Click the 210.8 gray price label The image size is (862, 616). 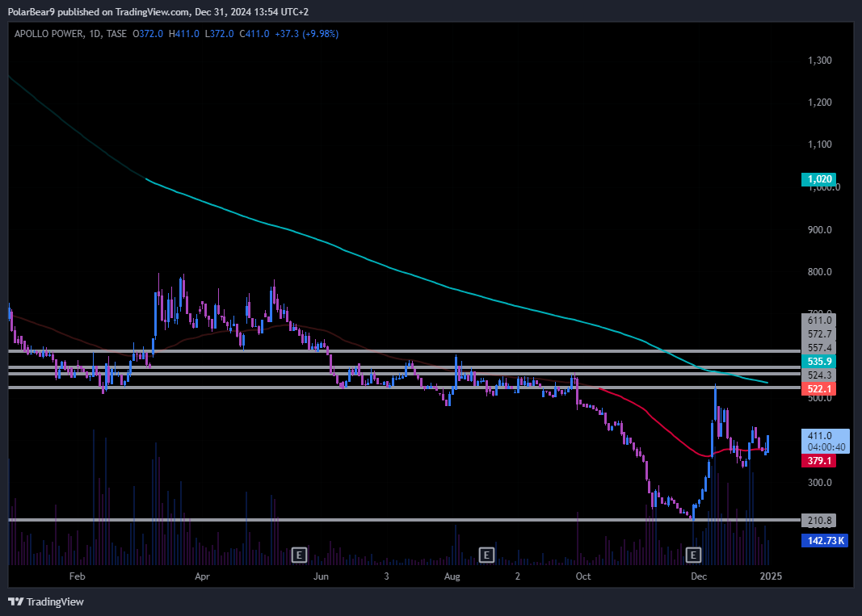coord(819,521)
